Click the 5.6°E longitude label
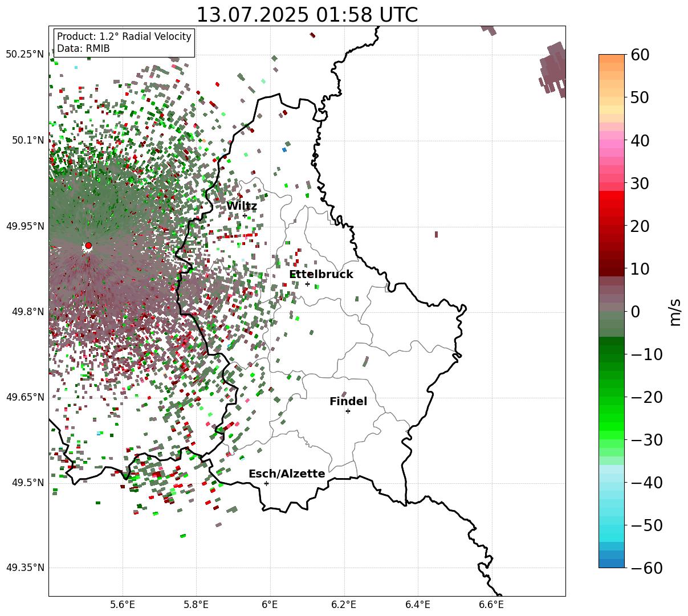Viewport: 688px width, 616px height. point(123,605)
